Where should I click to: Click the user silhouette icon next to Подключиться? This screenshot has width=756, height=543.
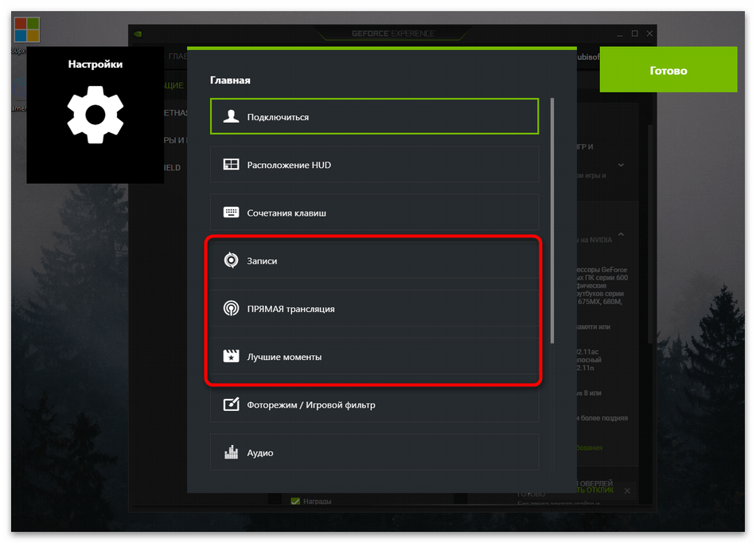(231, 116)
